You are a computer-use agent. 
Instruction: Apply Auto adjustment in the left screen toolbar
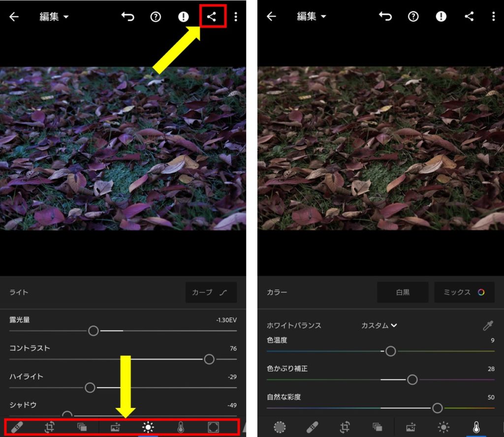pos(115,427)
